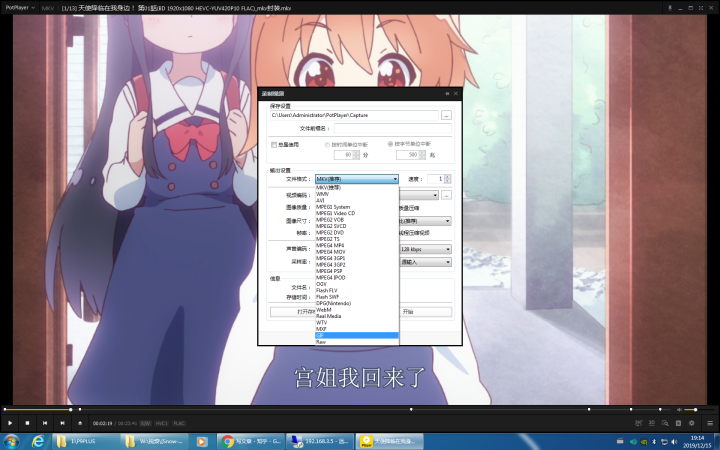Select MPEG4 MOV format
Screen dimensions: 720x450
tap(357, 252)
